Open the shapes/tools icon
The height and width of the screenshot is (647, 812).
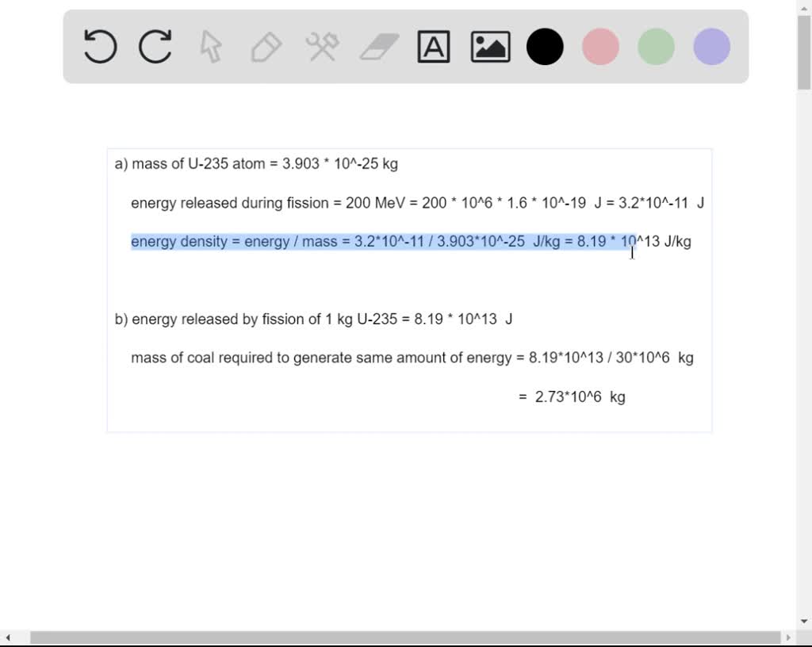(321, 47)
